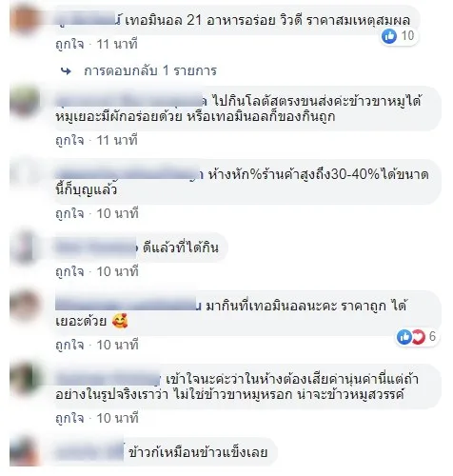This screenshot has height=476, width=453.
Task: Open blurred author name of ห้างหัก% comment
Action: point(129,174)
